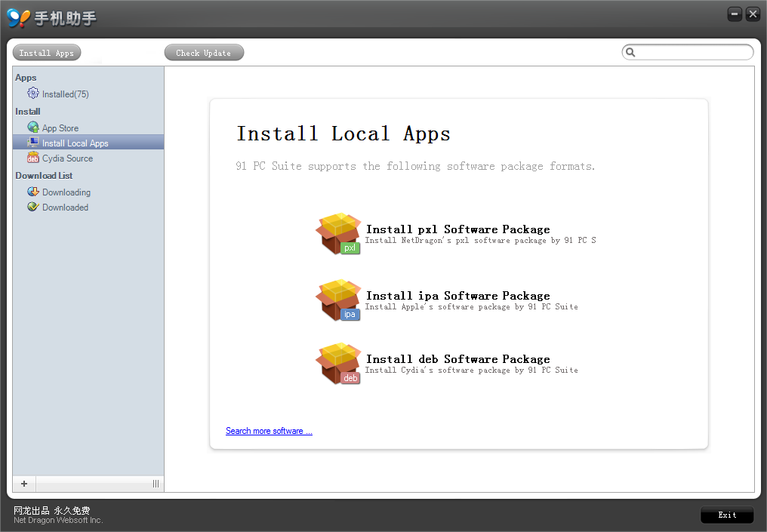Click the 91 Assistant logo icon
The image size is (767, 532).
pos(19,18)
